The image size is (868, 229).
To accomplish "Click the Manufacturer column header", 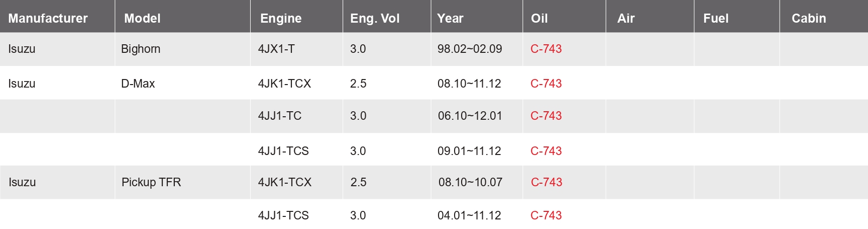I will coord(48,18).
